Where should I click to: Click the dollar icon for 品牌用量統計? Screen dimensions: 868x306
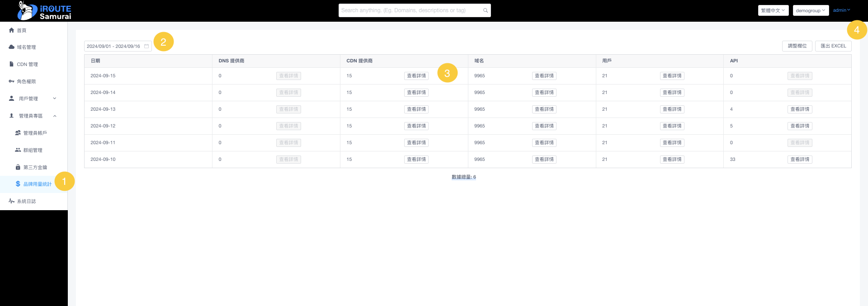pos(18,184)
